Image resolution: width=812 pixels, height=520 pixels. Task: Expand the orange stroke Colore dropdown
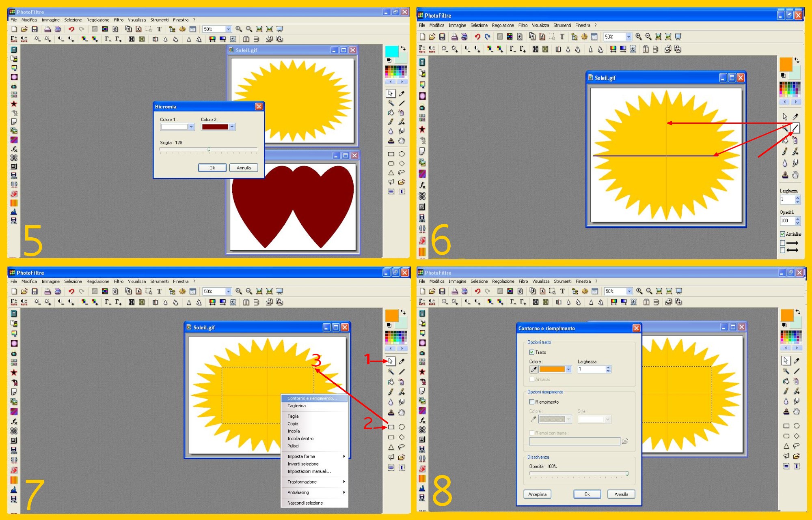[568, 369]
